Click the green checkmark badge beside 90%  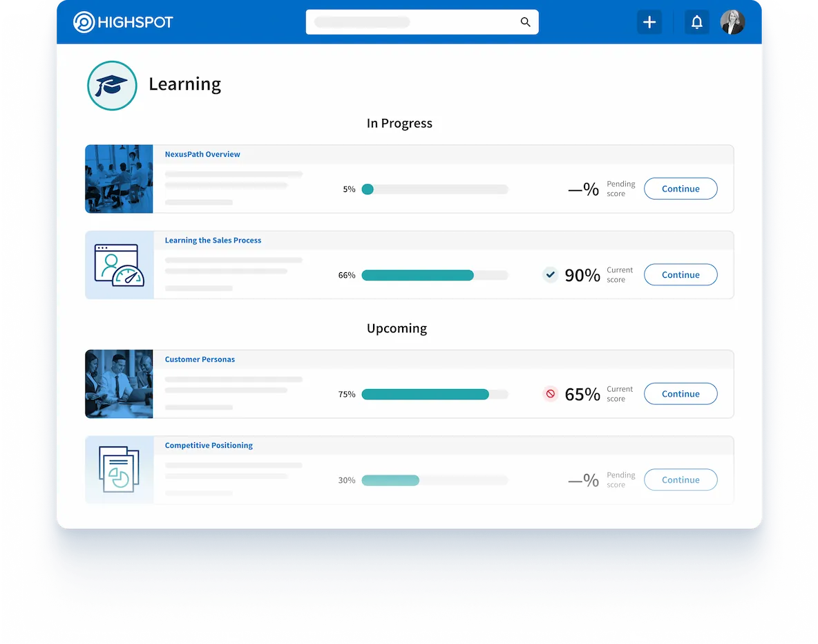tap(551, 274)
